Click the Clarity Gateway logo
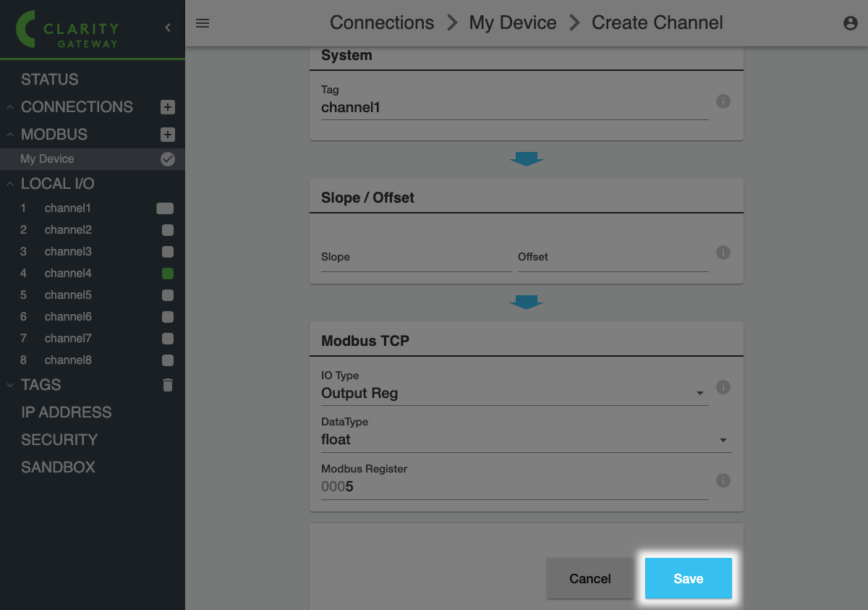This screenshot has height=610, width=868. point(67,29)
